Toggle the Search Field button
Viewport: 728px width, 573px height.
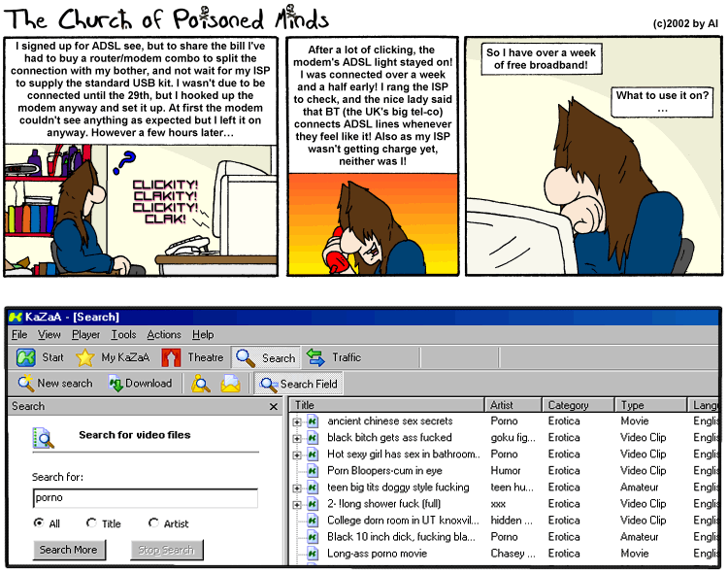coord(299,384)
